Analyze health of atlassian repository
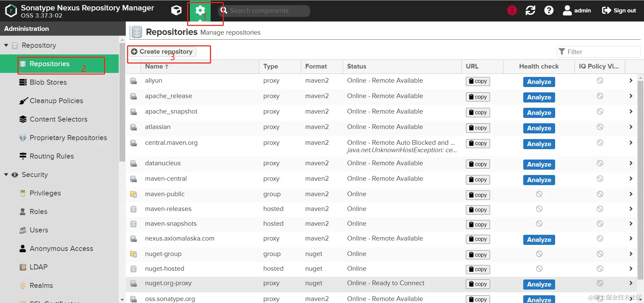The width and height of the screenshot is (644, 303). tap(539, 128)
